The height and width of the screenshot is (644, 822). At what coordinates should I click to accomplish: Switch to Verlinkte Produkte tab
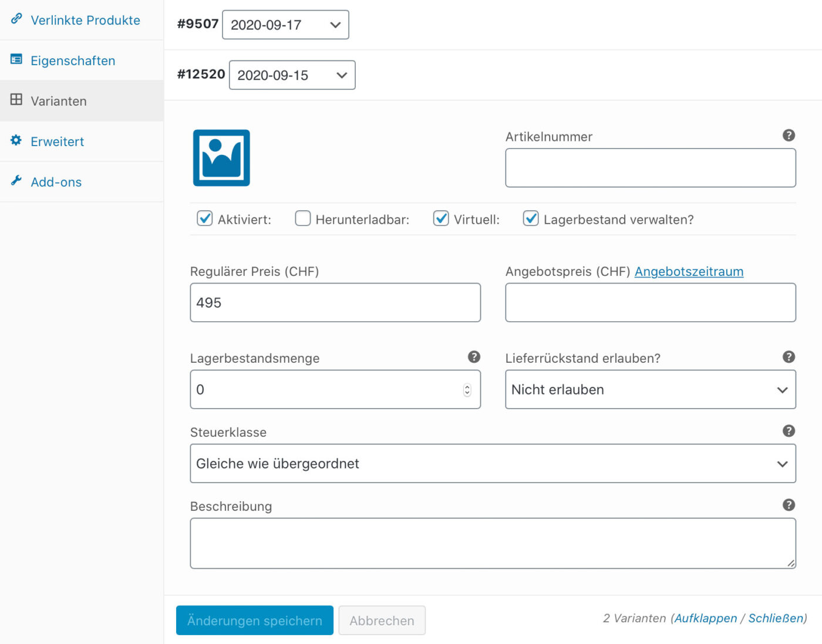pos(85,20)
